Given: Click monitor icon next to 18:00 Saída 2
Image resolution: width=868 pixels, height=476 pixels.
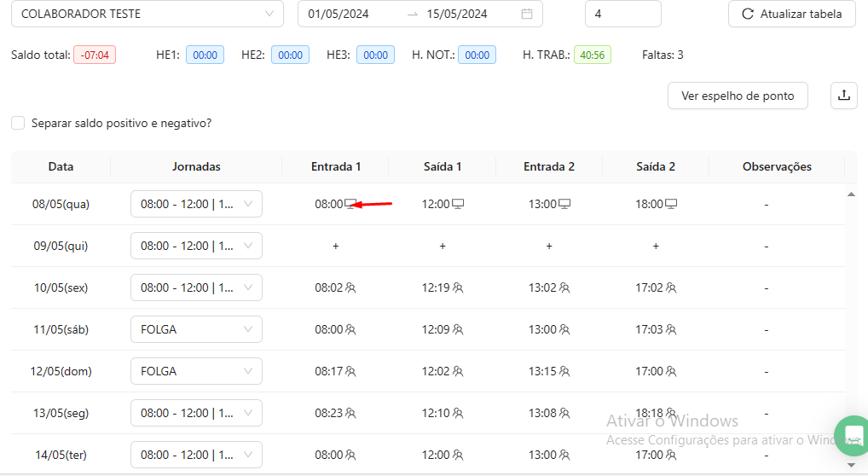Looking at the screenshot, I should coord(671,204).
